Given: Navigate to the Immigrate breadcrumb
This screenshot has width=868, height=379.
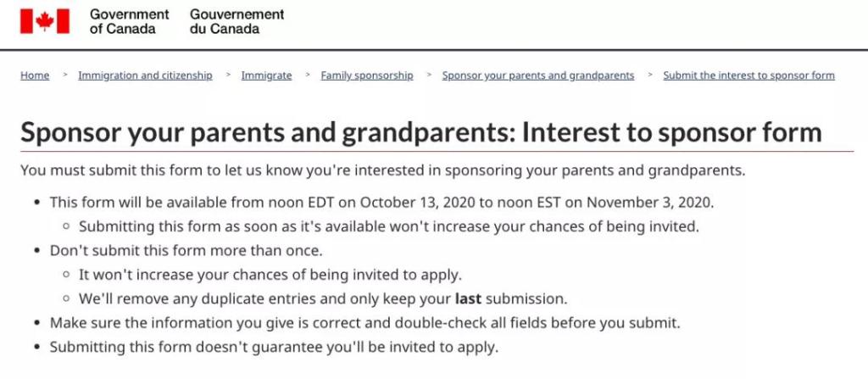Looking at the screenshot, I should (266, 75).
